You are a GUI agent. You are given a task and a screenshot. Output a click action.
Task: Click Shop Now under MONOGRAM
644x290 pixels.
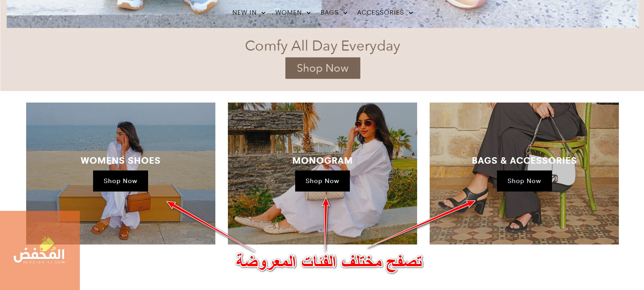(322, 181)
